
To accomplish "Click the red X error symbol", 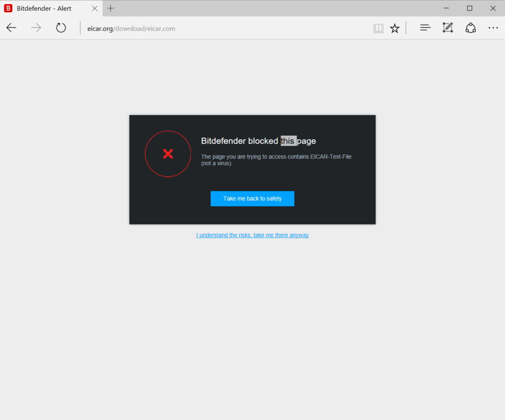I will pyautogui.click(x=168, y=153).
